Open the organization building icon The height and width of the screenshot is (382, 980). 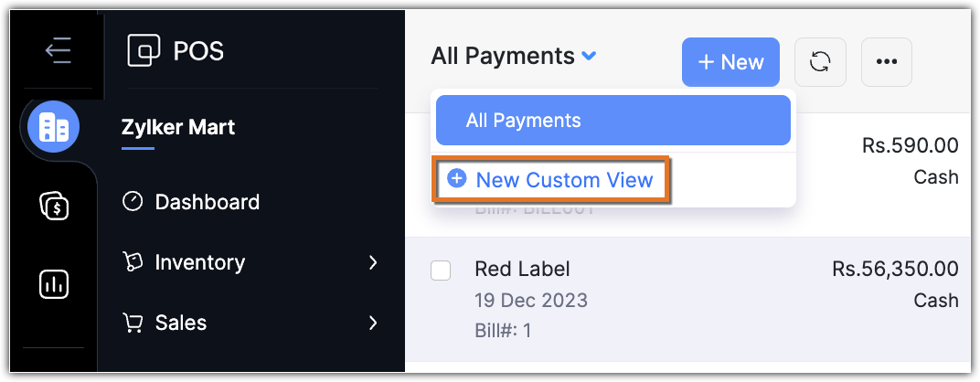(54, 127)
